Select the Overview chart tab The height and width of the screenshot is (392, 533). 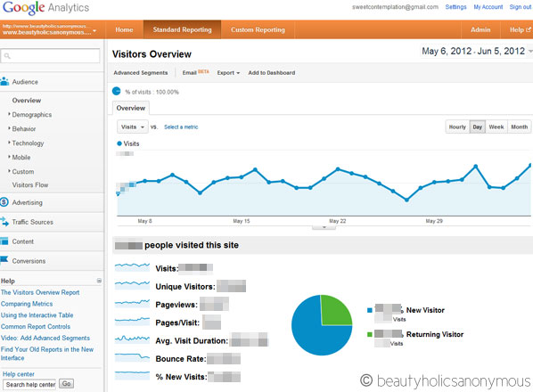click(x=130, y=108)
